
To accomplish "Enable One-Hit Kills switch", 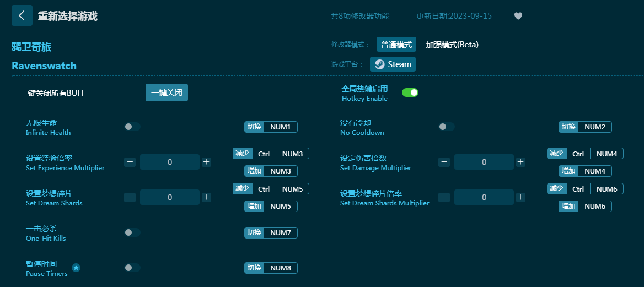I will [x=132, y=233].
